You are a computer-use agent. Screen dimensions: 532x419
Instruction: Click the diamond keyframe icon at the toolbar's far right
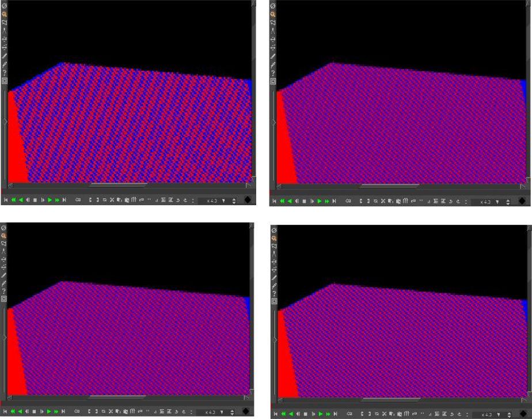tap(249, 199)
